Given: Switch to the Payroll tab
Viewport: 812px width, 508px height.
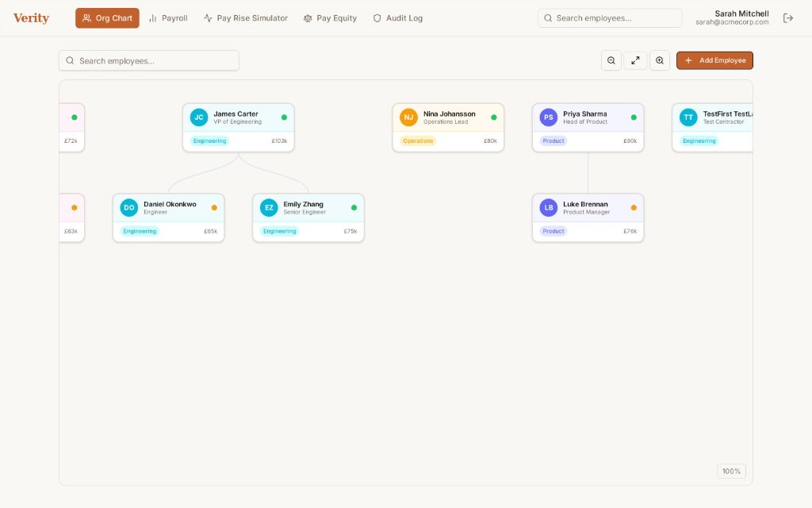Looking at the screenshot, I should 168,18.
